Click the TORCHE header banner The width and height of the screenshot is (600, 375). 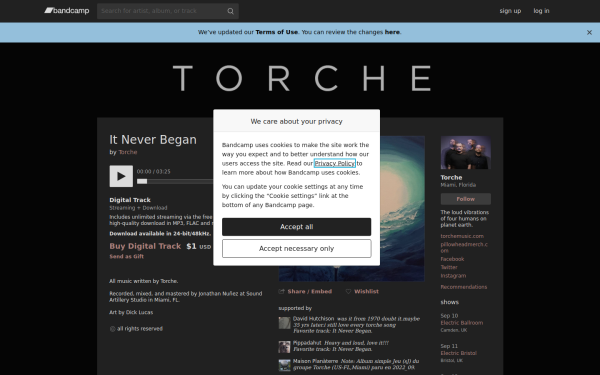302,78
